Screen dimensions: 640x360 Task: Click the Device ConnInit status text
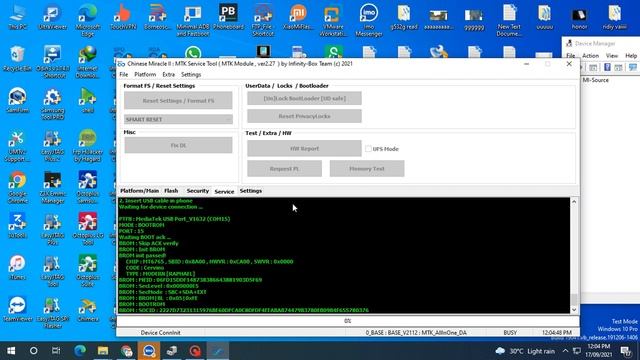coord(160,333)
